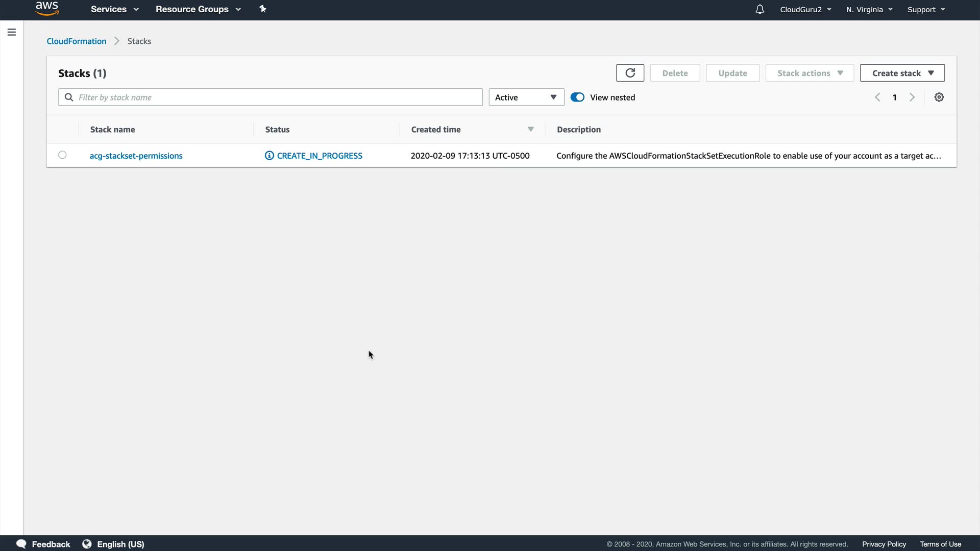Click the CloudFormation breadcrumb link

click(x=77, y=41)
